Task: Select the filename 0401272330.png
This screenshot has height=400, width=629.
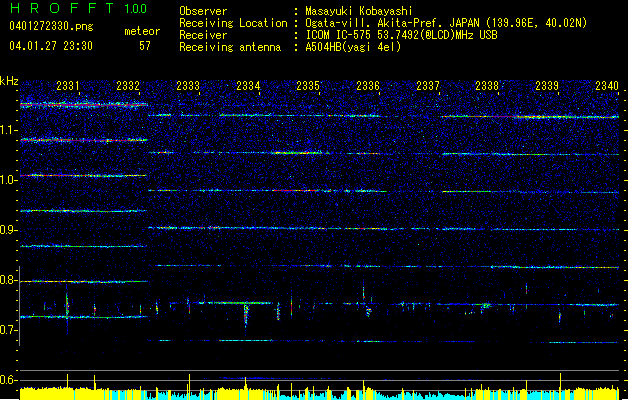Action: point(51,26)
